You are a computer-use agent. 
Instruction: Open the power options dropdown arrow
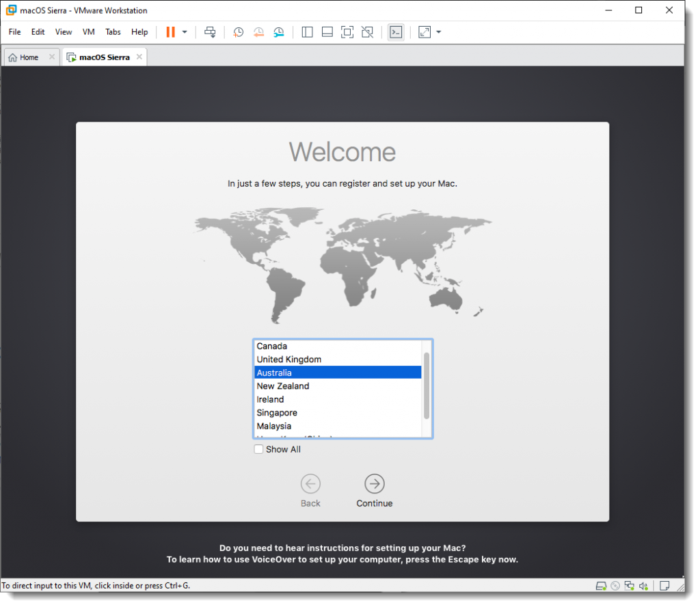[185, 32]
